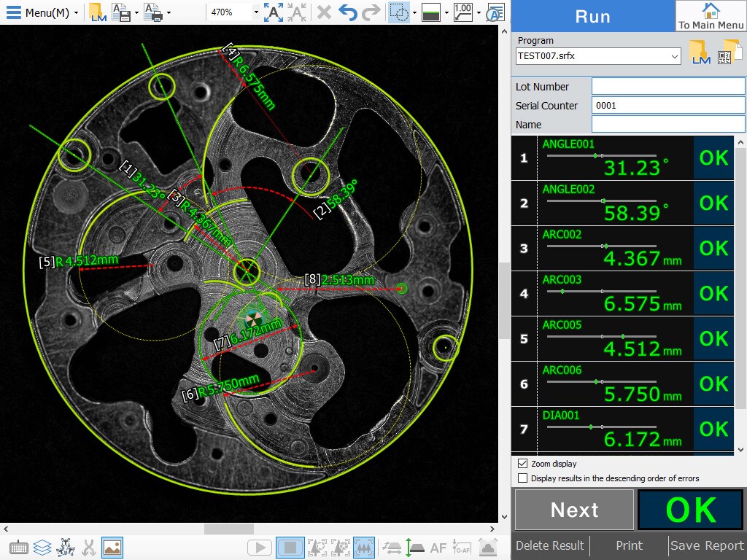Click the undo arrow in the toolbar
This screenshot has width=747, height=560.
348,12
